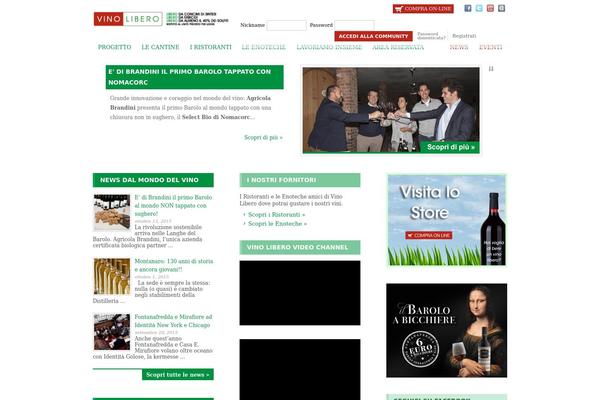Open the Scopri le Enoteche link
The image size is (600, 400).
coord(277,224)
